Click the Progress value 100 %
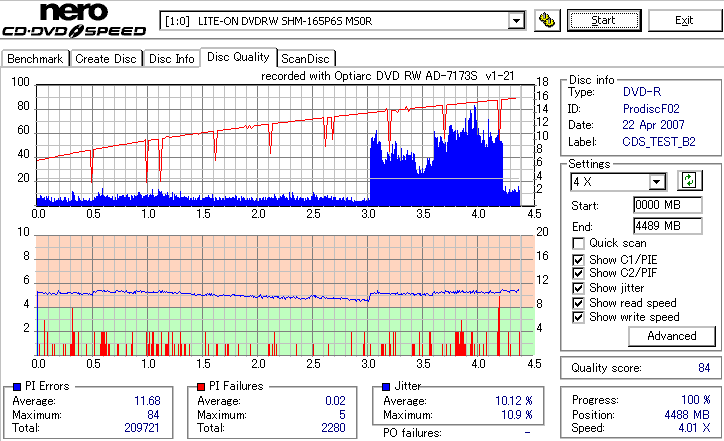The image size is (724, 441). tap(695, 400)
